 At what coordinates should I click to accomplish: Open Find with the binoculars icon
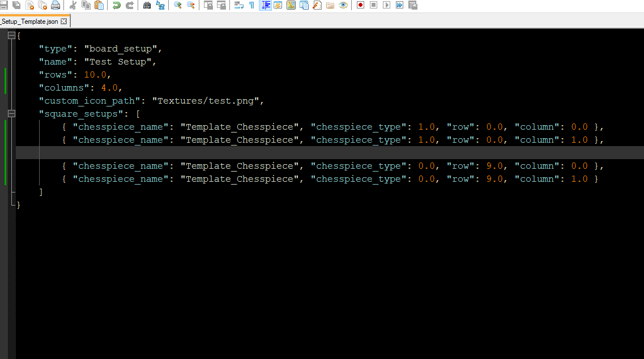[x=147, y=5]
